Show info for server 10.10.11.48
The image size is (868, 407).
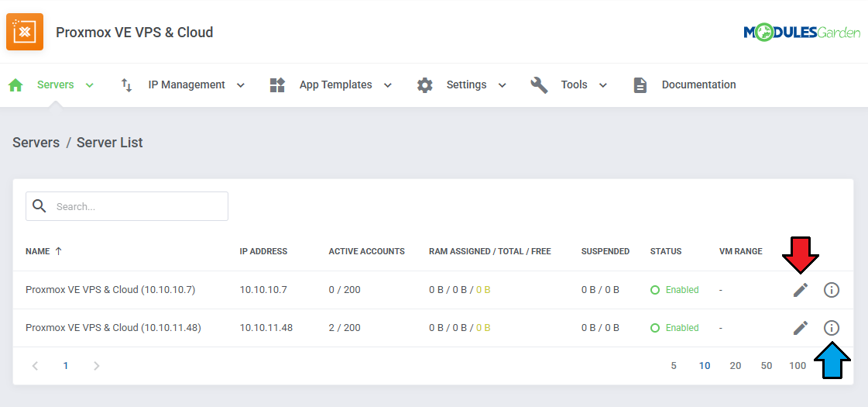[x=832, y=328]
